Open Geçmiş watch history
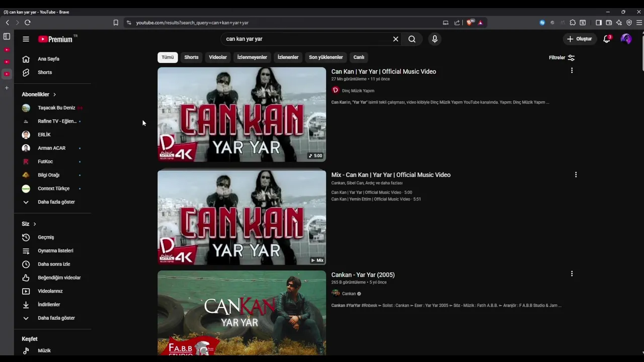Image resolution: width=644 pixels, height=362 pixels. tap(52, 237)
